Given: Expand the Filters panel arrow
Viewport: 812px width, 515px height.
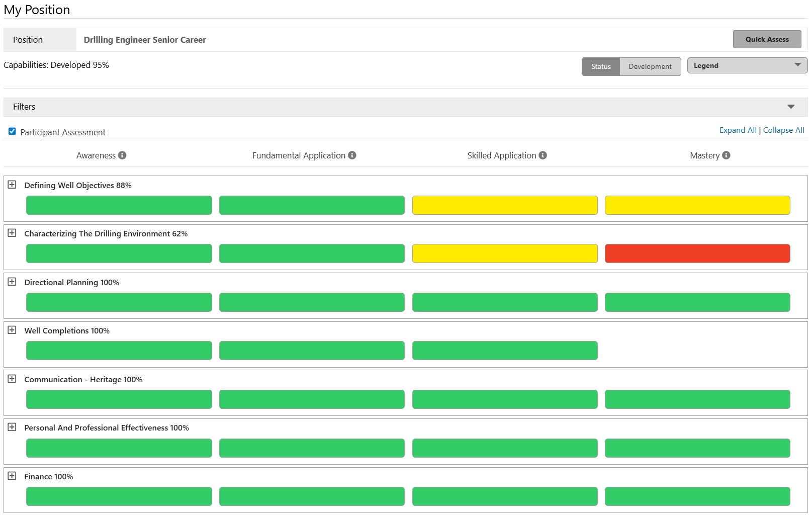Looking at the screenshot, I should 791,107.
